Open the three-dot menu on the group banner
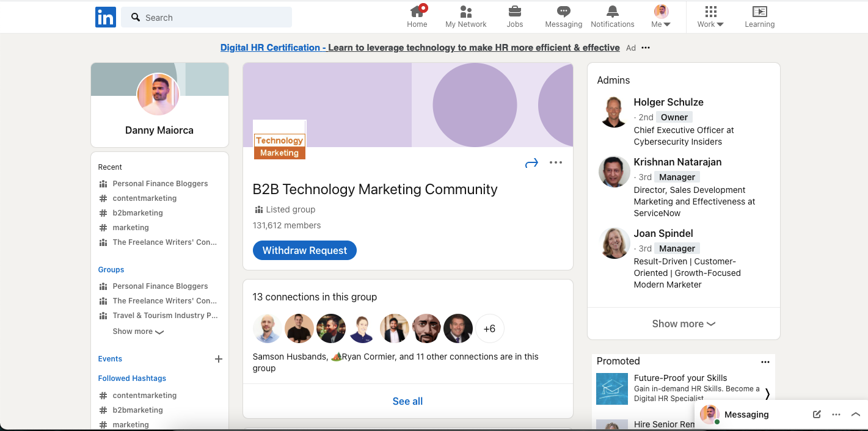This screenshot has height=431, width=868. (555, 162)
